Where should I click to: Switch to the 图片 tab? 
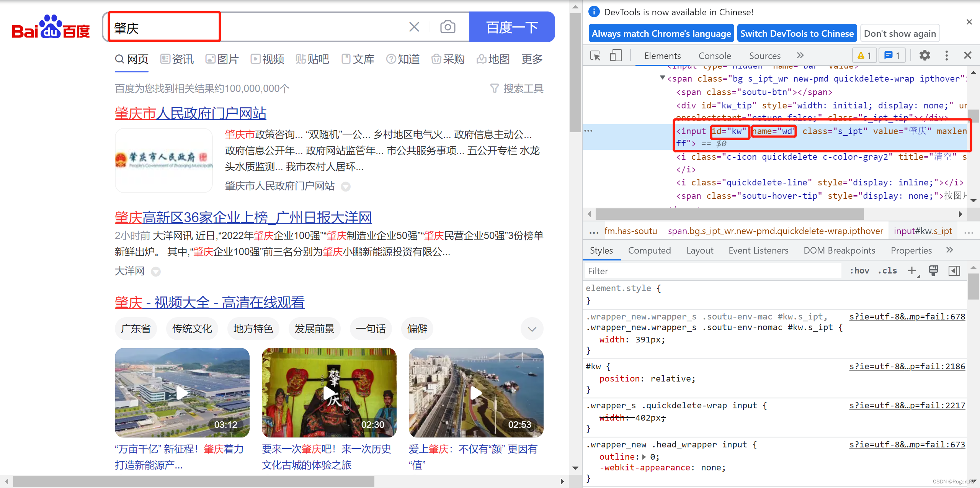(x=222, y=59)
